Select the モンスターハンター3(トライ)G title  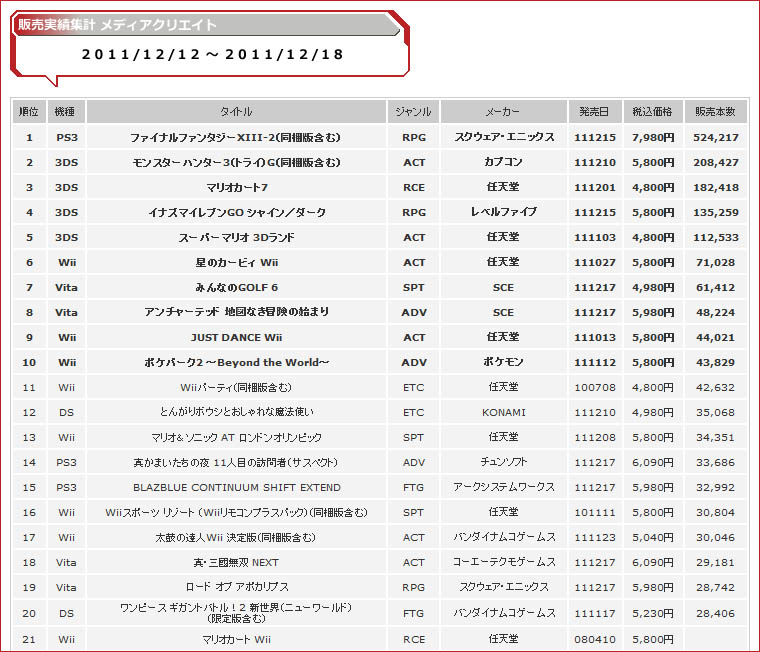tap(237, 162)
